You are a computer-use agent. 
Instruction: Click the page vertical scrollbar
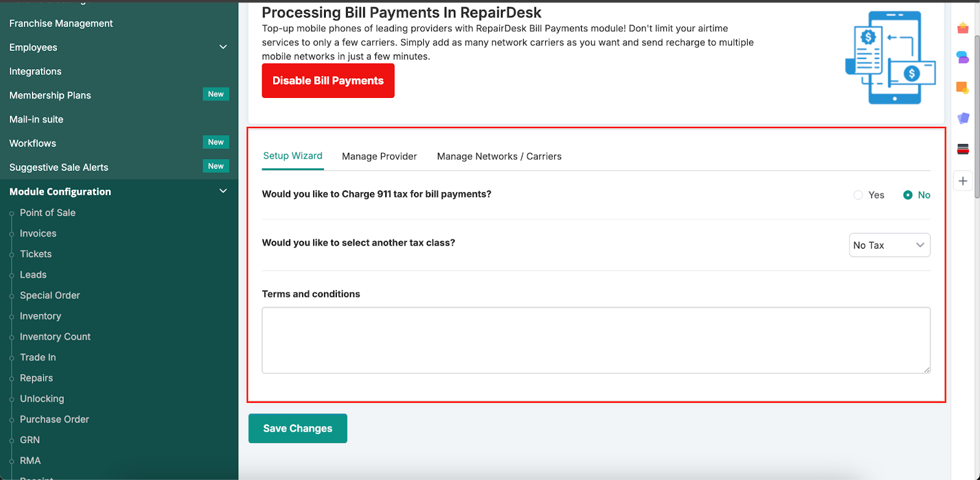[977, 116]
